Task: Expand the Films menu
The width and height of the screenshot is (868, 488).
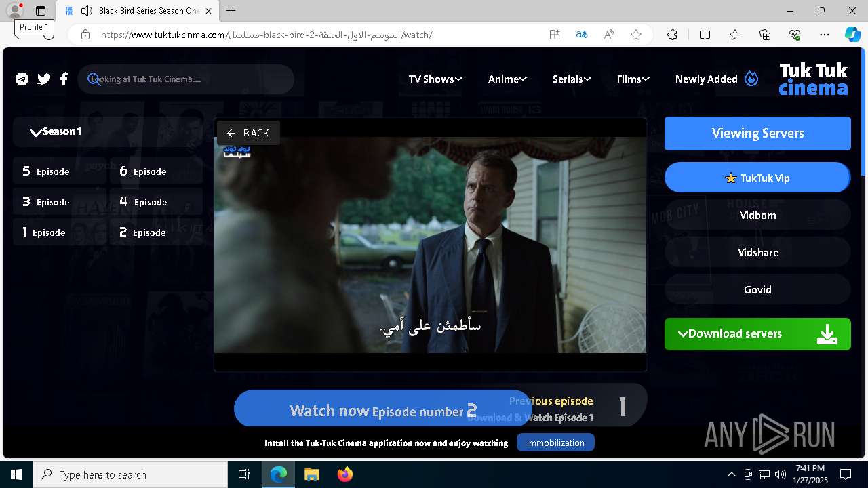Action: point(633,79)
